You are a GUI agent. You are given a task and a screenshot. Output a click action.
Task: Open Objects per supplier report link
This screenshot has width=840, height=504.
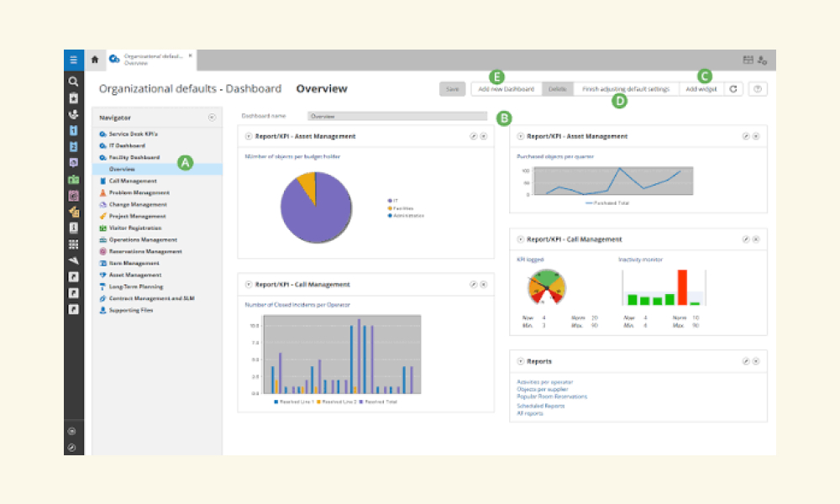(x=542, y=390)
